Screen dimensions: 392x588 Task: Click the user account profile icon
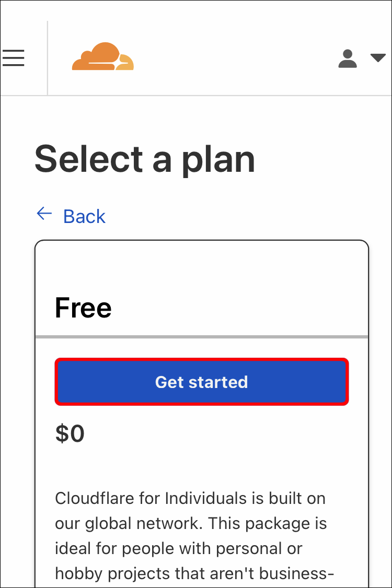point(348,58)
